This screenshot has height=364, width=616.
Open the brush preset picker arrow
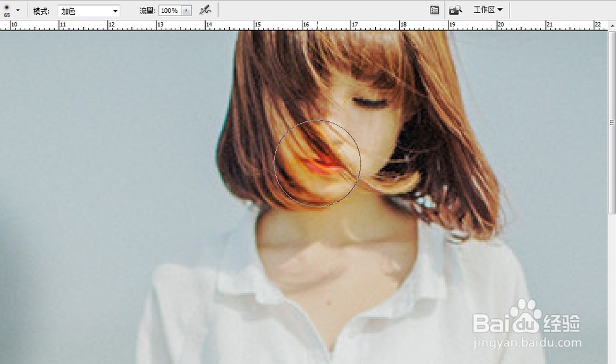click(18, 10)
